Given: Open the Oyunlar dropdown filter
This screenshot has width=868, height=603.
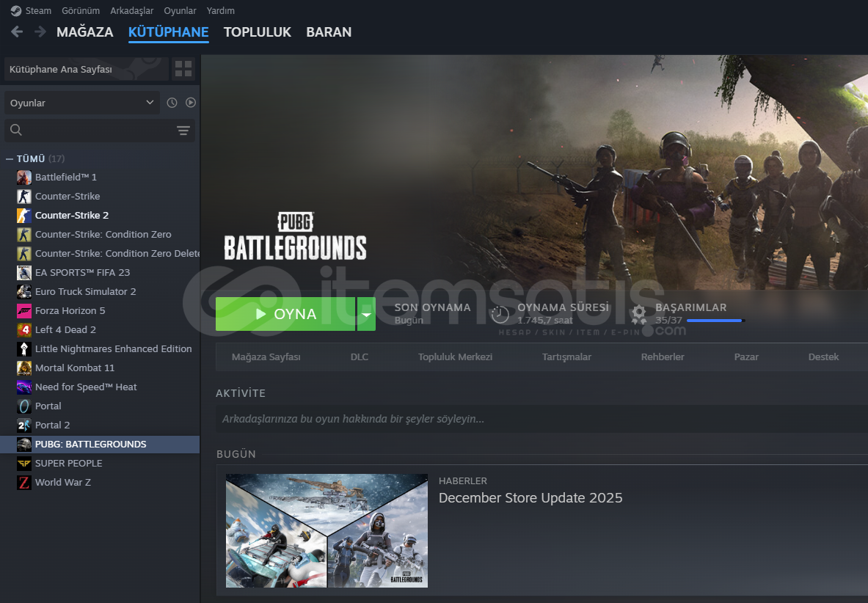Looking at the screenshot, I should (82, 103).
